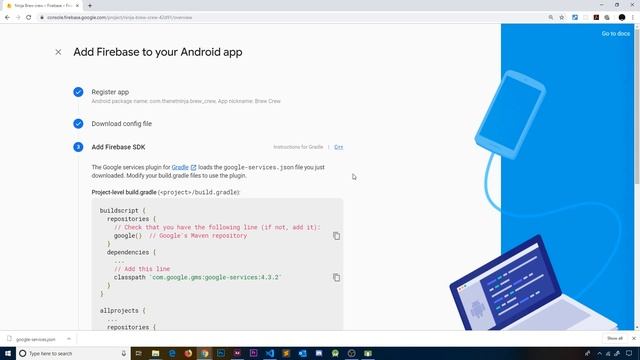The height and width of the screenshot is (360, 640).
Task: Reload the Firebase console page
Action: click(29, 18)
